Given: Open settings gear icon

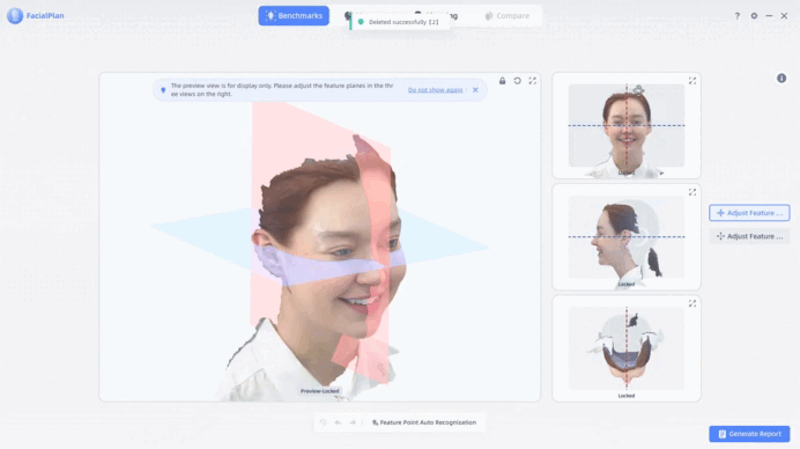Looking at the screenshot, I should [x=754, y=16].
